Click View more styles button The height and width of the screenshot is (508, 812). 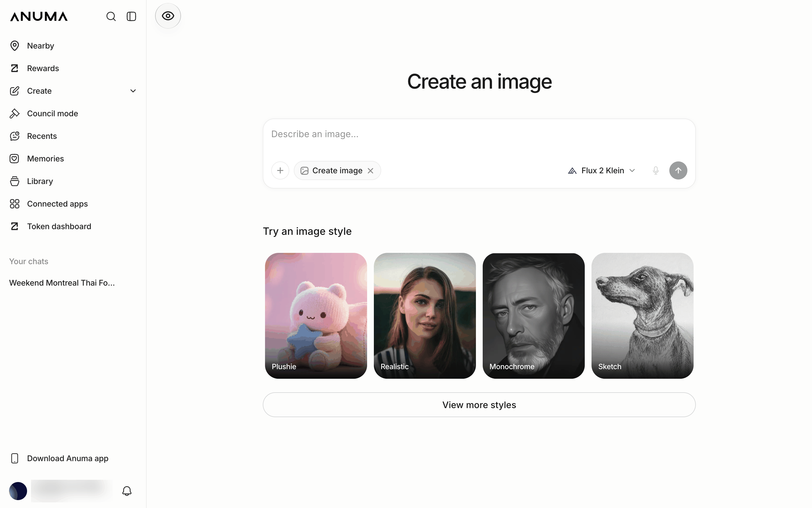point(479,405)
